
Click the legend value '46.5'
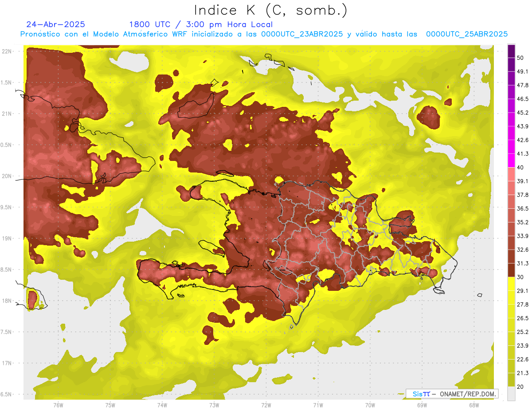tap(522, 99)
